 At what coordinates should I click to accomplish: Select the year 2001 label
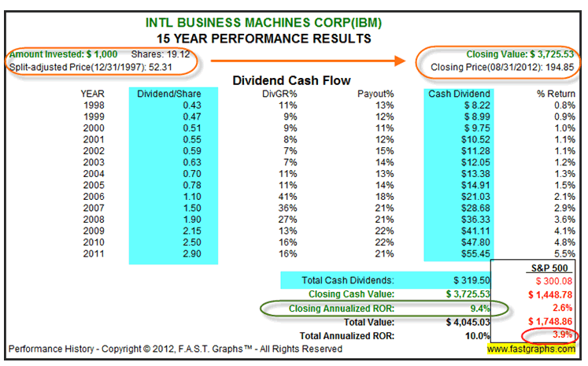(x=94, y=139)
